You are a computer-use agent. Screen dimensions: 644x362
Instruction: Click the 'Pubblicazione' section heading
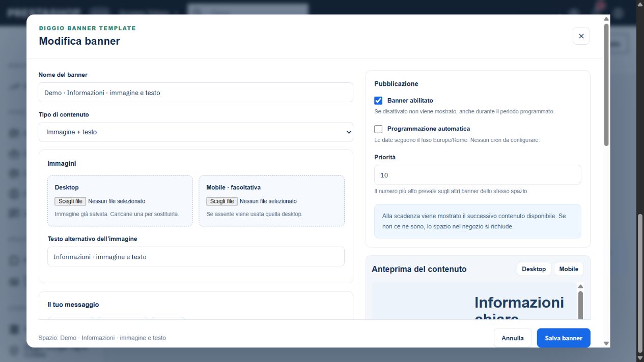(x=396, y=84)
